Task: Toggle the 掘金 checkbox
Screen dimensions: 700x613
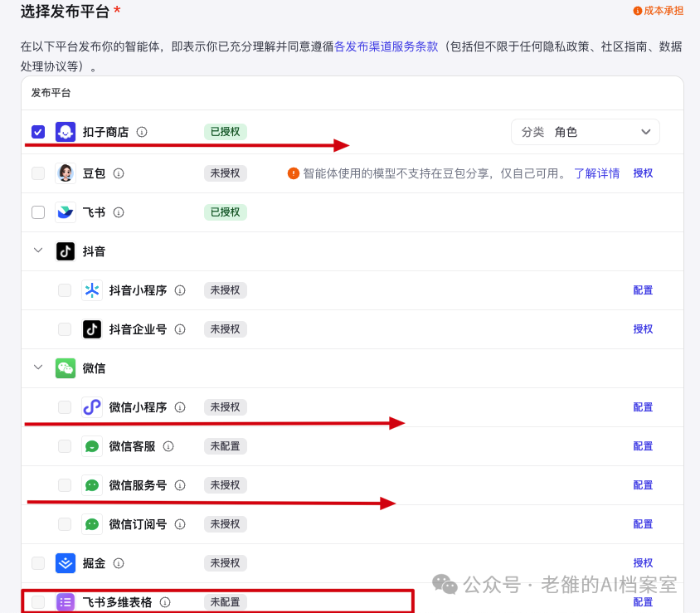Action: [38, 563]
